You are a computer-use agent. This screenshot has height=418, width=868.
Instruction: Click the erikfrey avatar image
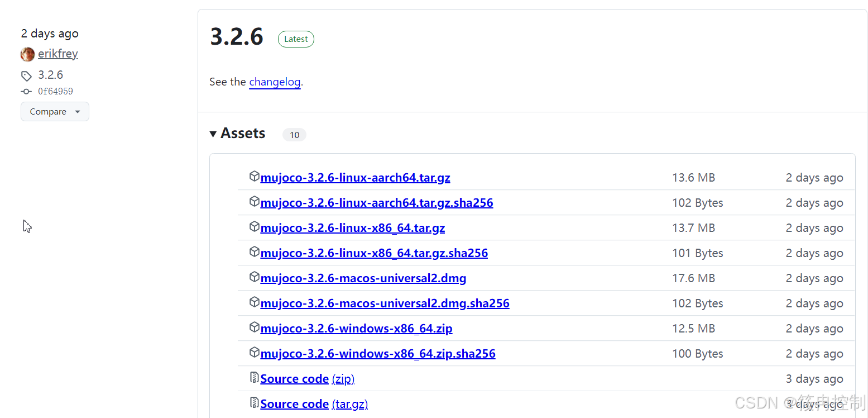pyautogui.click(x=27, y=54)
